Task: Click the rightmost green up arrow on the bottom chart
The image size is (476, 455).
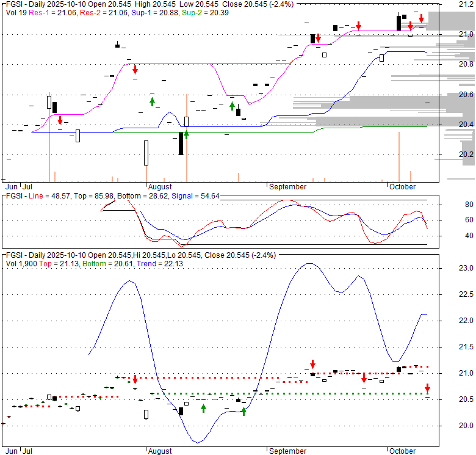Action: pos(243,411)
